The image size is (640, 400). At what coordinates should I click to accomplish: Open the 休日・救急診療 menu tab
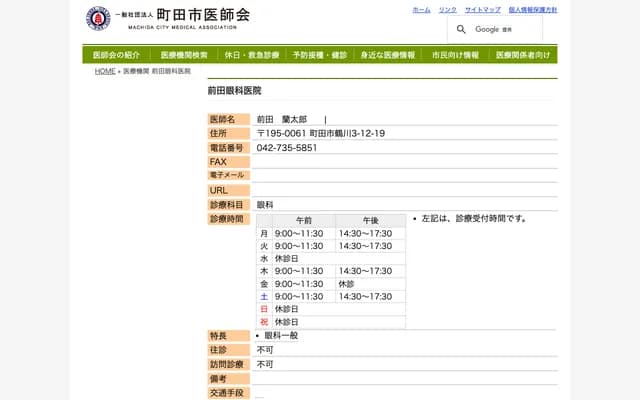tap(252, 55)
